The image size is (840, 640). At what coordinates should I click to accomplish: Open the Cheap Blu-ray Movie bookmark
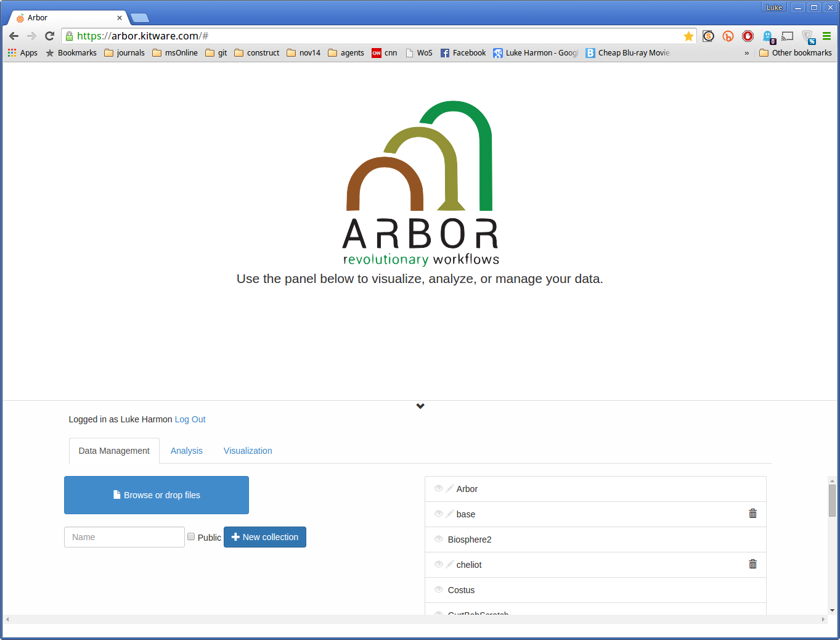(x=627, y=53)
